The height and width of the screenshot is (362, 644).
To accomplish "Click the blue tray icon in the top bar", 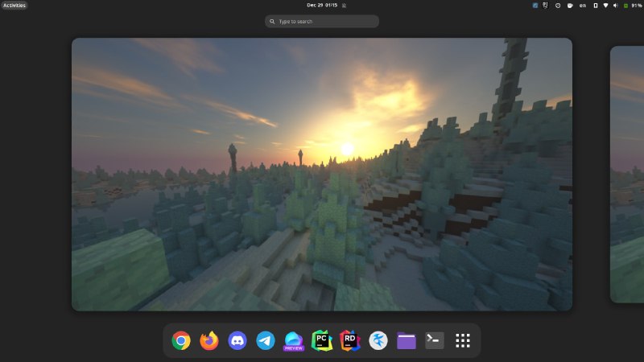I will point(535,6).
